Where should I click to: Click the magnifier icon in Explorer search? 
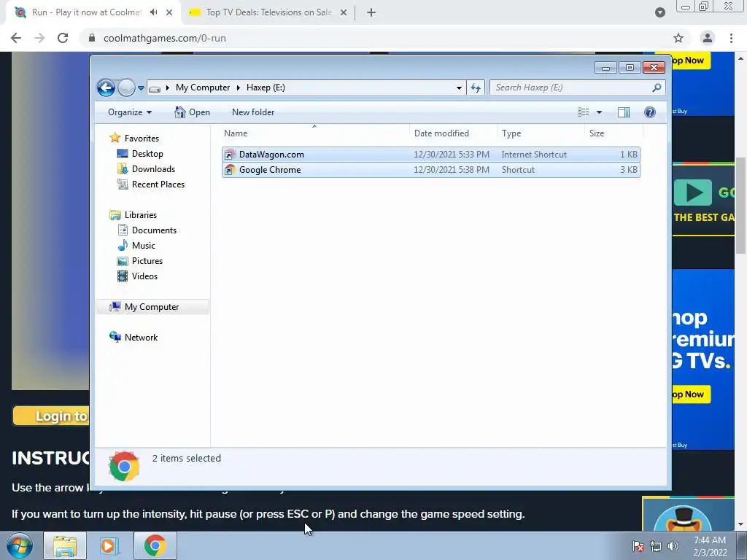coord(657,87)
